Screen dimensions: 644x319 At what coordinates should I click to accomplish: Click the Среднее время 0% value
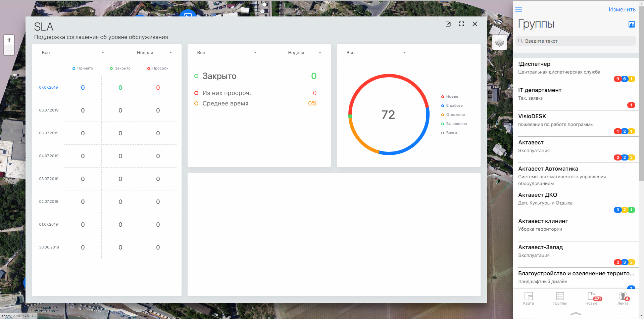coord(312,103)
